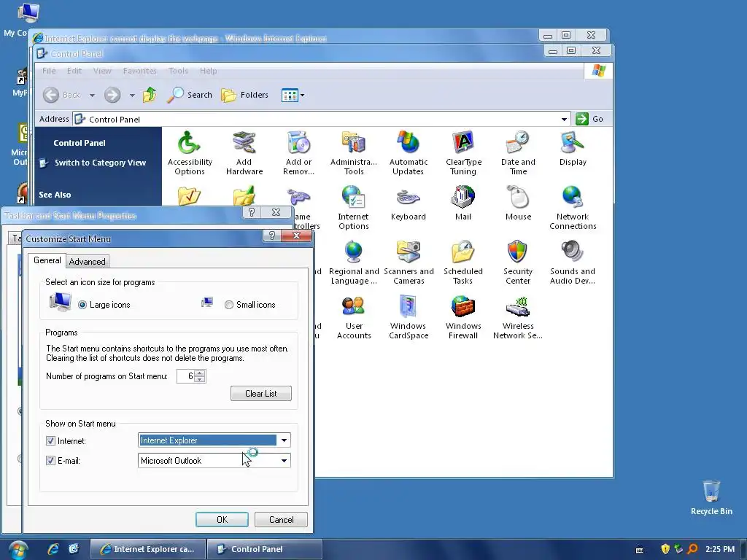Open Sounds and Audio Devices icon
The height and width of the screenshot is (560, 747).
[x=573, y=262]
